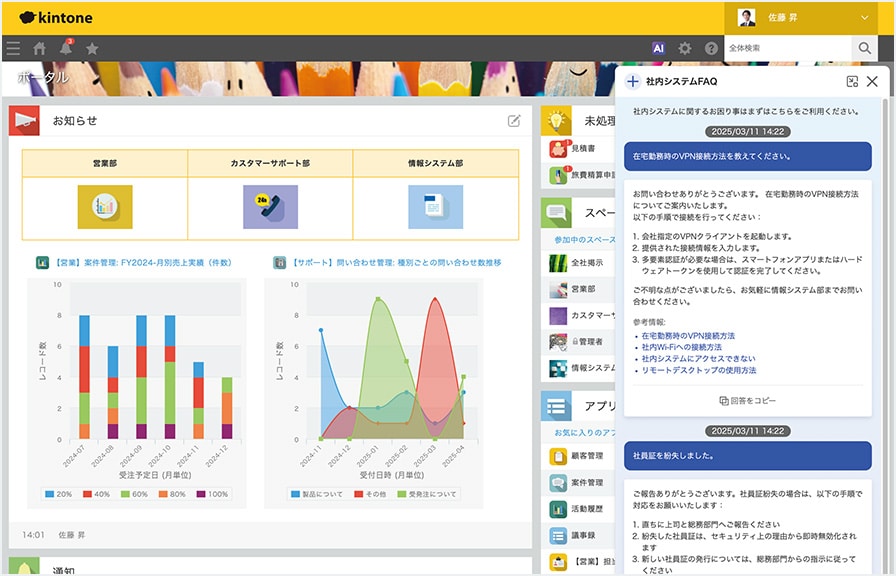The height and width of the screenshot is (576, 896).
Task: Start new chat with plus icon
Action: pyautogui.click(x=633, y=82)
